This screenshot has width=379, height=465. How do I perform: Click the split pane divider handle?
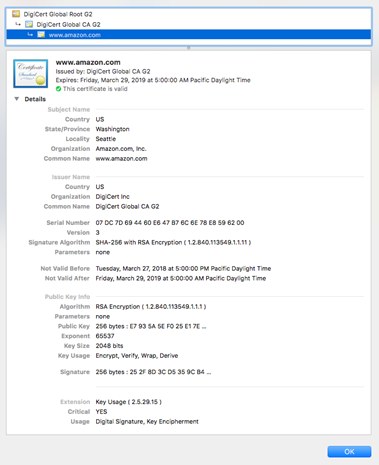tap(189, 48)
